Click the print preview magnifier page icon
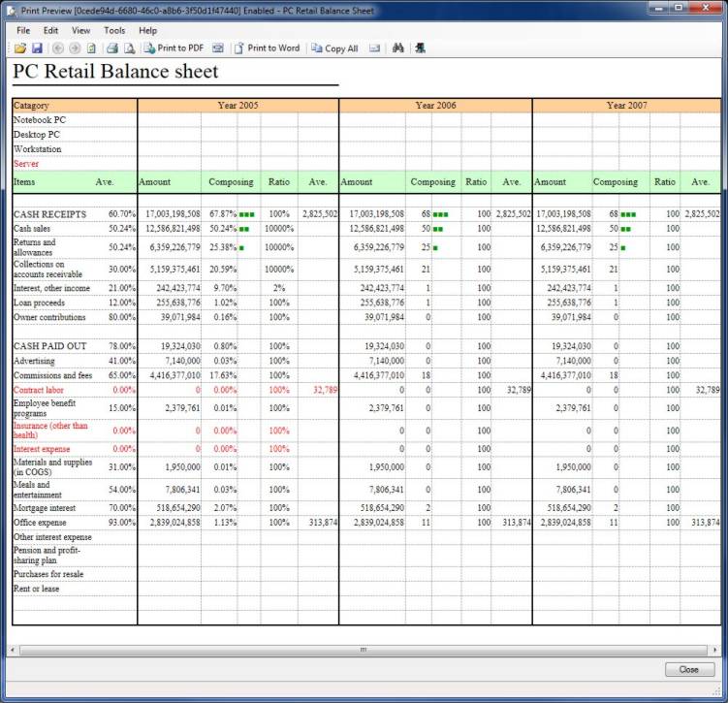Image resolution: width=728 pixels, height=703 pixels. click(129, 48)
